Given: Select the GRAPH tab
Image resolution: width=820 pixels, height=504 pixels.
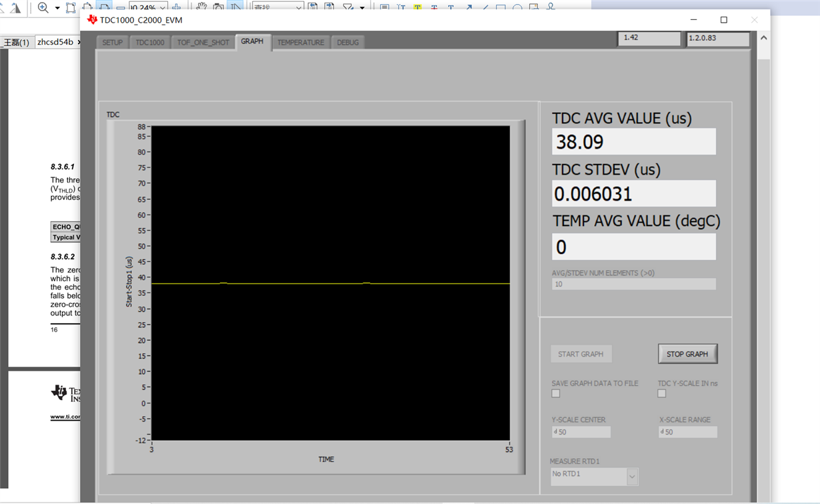Looking at the screenshot, I should pos(253,41).
